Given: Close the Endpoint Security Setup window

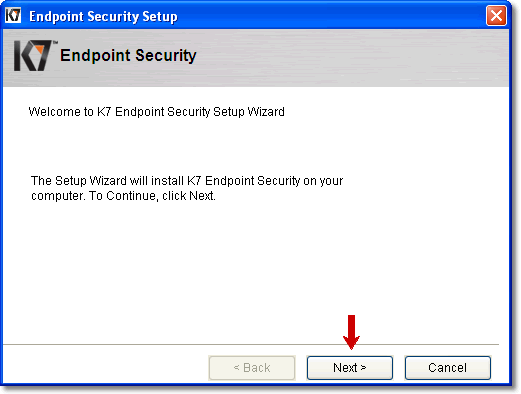Looking at the screenshot, I should tap(496, 15).
